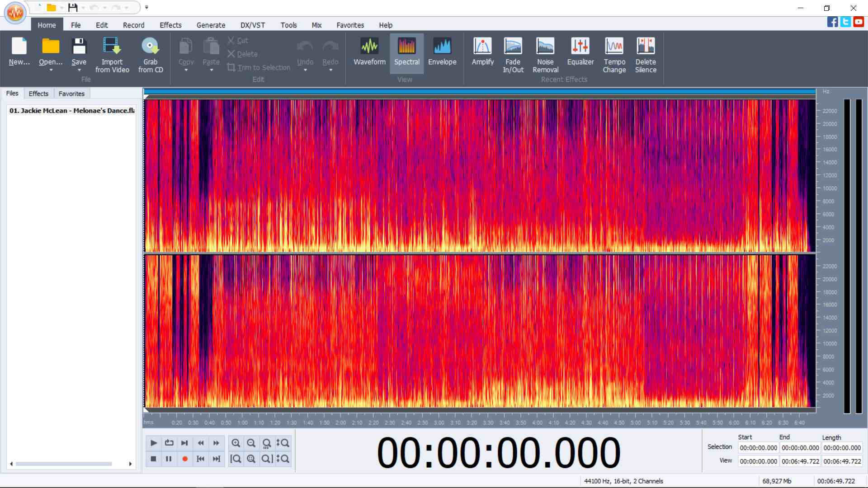Expand the Save button dropdown arrow
The width and height of the screenshot is (868, 488).
(x=79, y=70)
